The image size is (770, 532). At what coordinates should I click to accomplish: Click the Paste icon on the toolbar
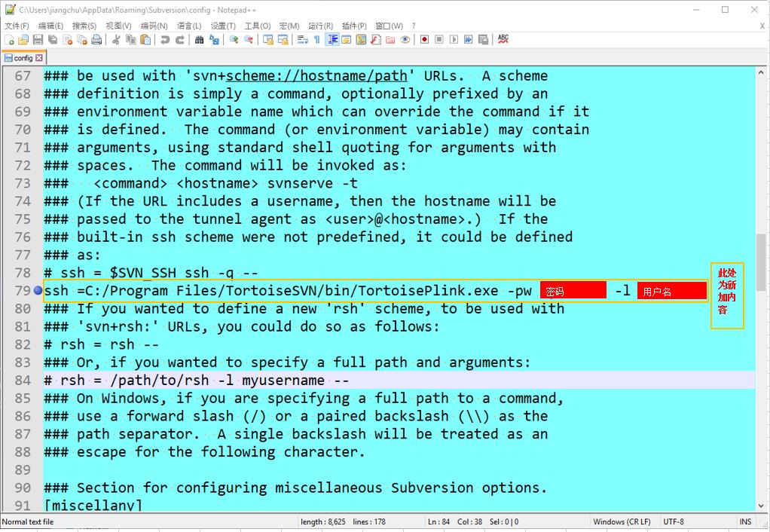145,39
